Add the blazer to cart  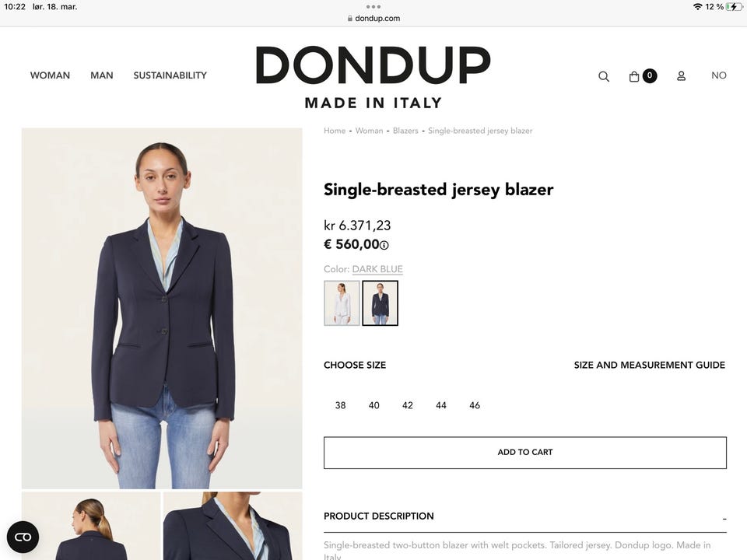click(525, 453)
